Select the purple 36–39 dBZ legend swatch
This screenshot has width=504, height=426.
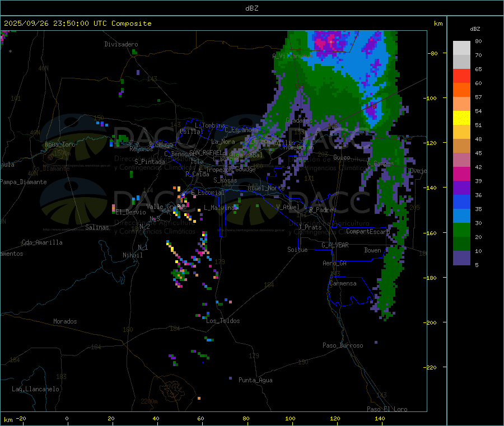461,188
